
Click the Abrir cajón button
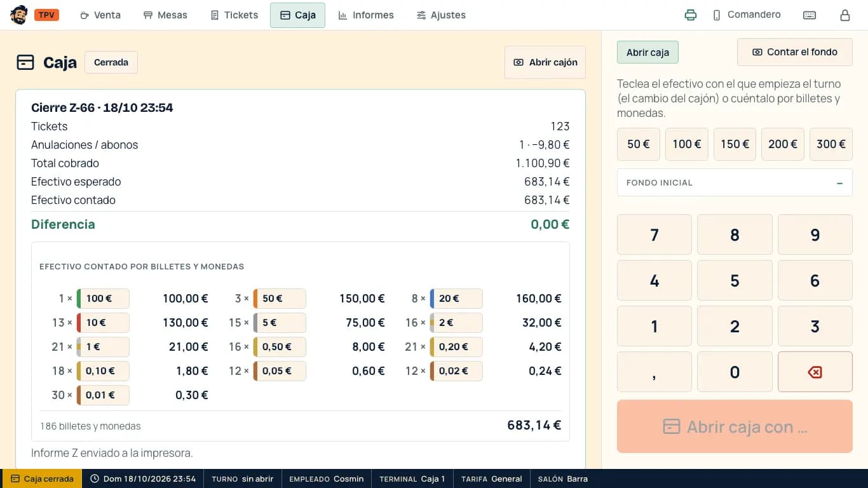click(545, 62)
